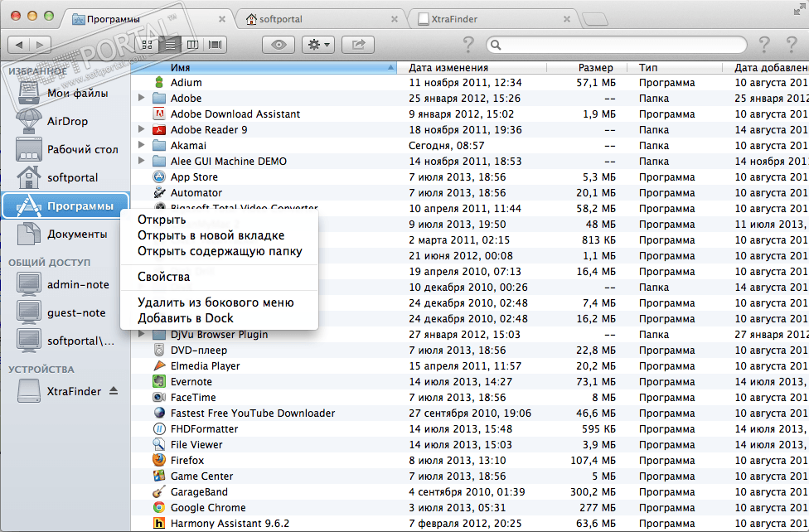Open guest-note shared computer
The height and width of the screenshot is (532, 809).
click(x=65, y=312)
